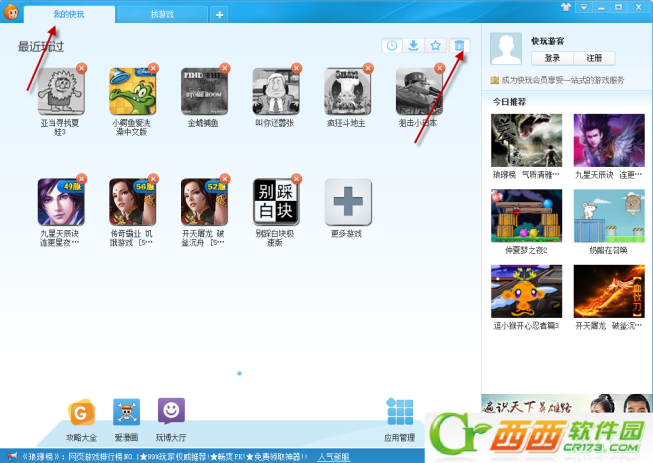This screenshot has height=463, width=653.
Task: Show downloaded games via download icon
Action: (414, 45)
